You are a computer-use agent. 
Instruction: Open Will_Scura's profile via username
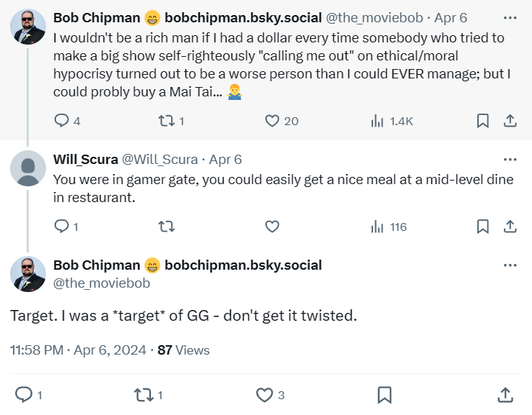click(85, 160)
